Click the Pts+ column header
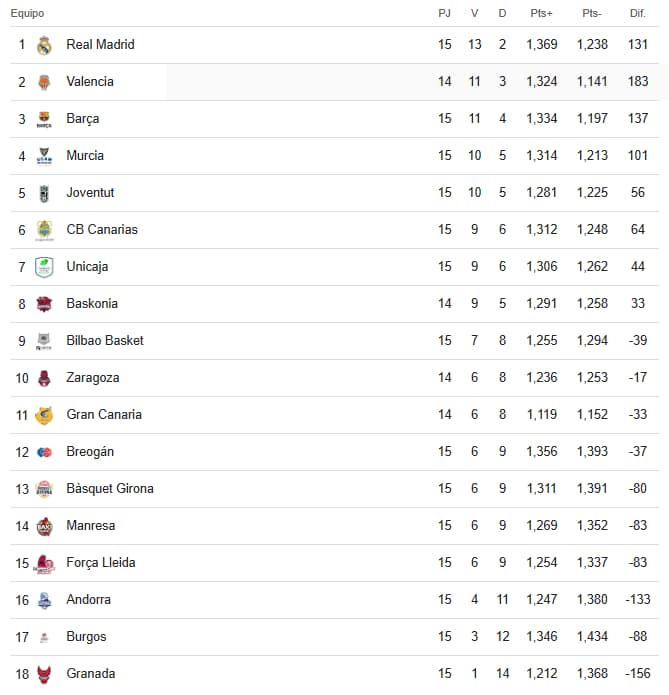 [542, 13]
